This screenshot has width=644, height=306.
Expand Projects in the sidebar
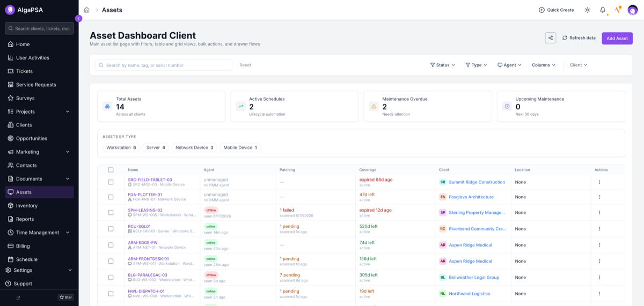pyautogui.click(x=39, y=111)
